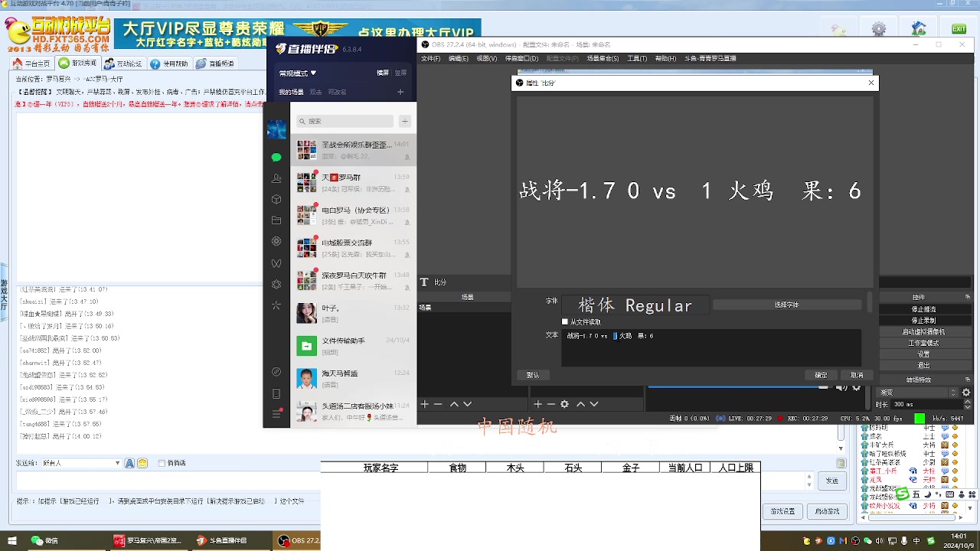This screenshot has height=551, width=980.
Task: Open 平台主页 tab in game platform
Action: [33, 64]
